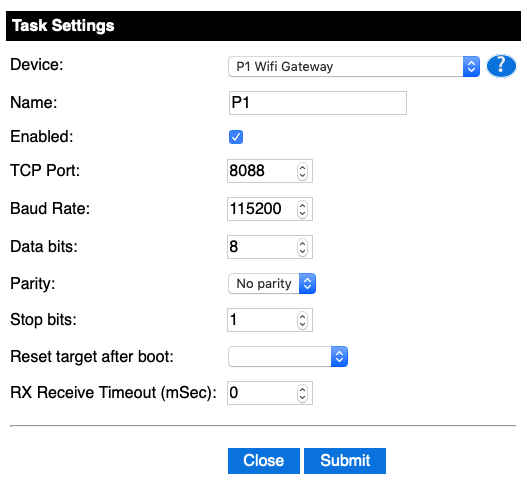Screen dimensions: 527x486
Task: Click the Data bits stepper arrows
Action: point(302,247)
